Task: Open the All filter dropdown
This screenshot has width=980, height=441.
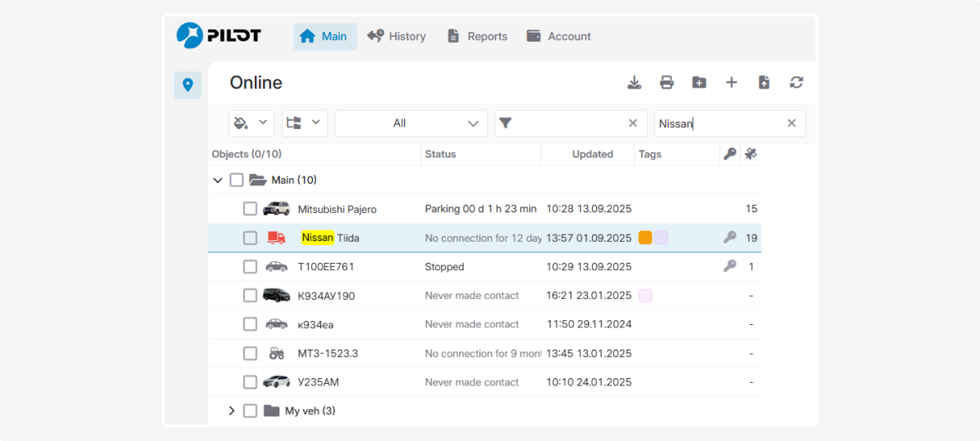Action: 411,123
